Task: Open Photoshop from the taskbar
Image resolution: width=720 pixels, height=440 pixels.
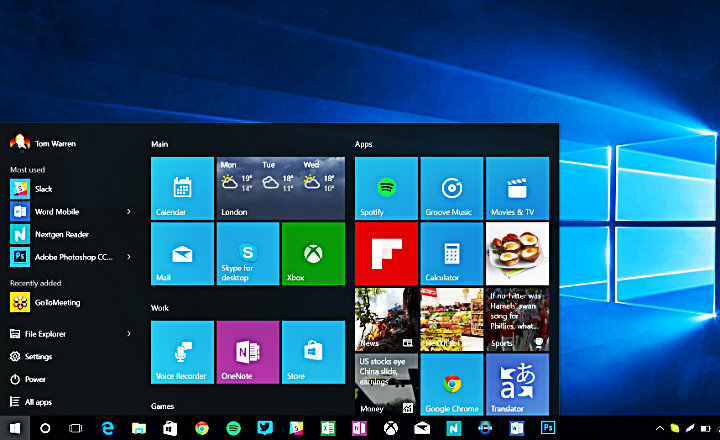Action: (548, 428)
